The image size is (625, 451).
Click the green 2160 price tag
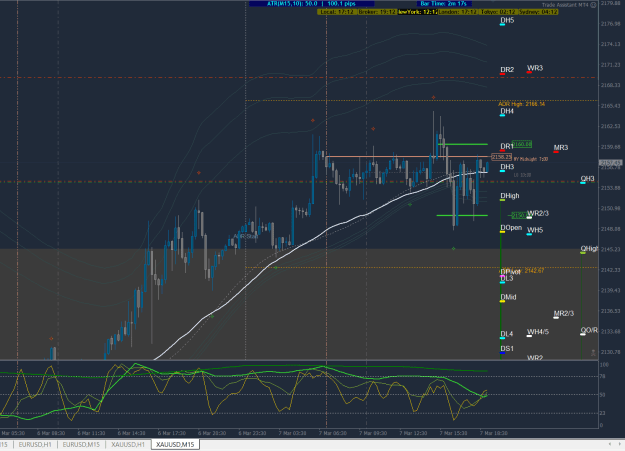[522, 144]
